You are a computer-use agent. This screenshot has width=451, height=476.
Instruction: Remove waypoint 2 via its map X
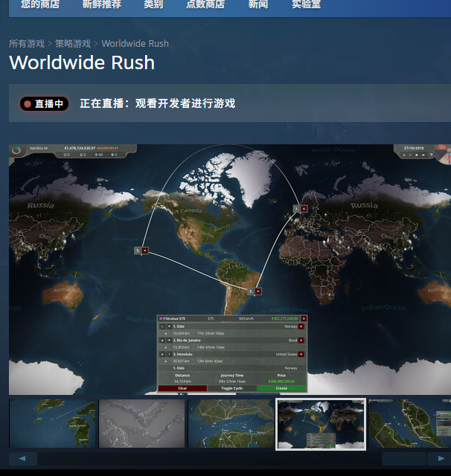258,291
